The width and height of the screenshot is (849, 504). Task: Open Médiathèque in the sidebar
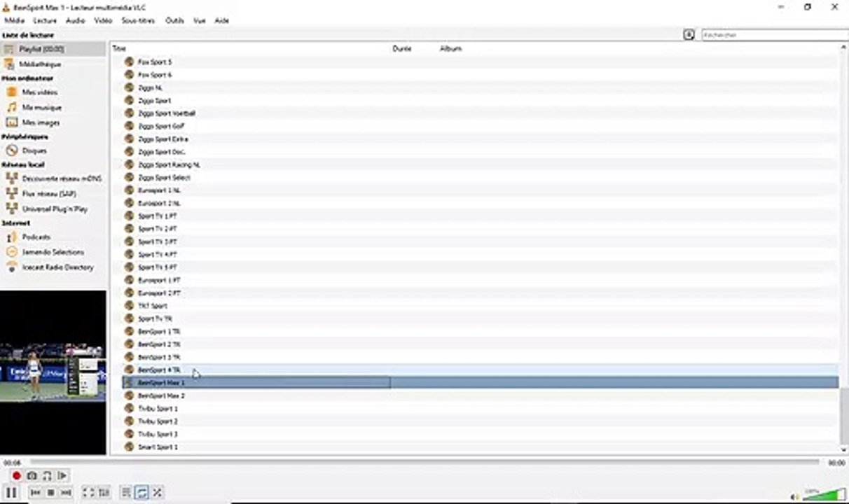tap(40, 64)
